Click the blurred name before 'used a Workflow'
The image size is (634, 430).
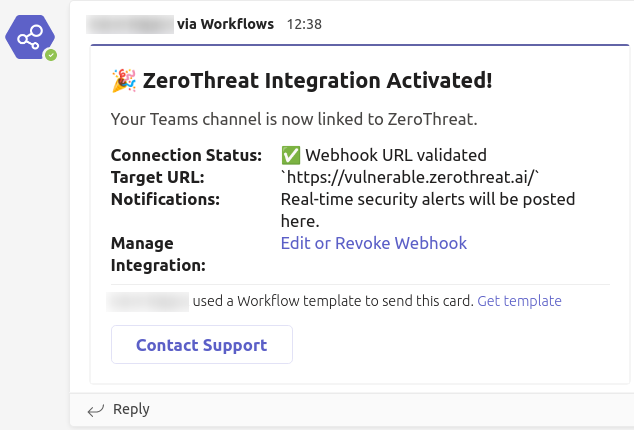[148, 302]
